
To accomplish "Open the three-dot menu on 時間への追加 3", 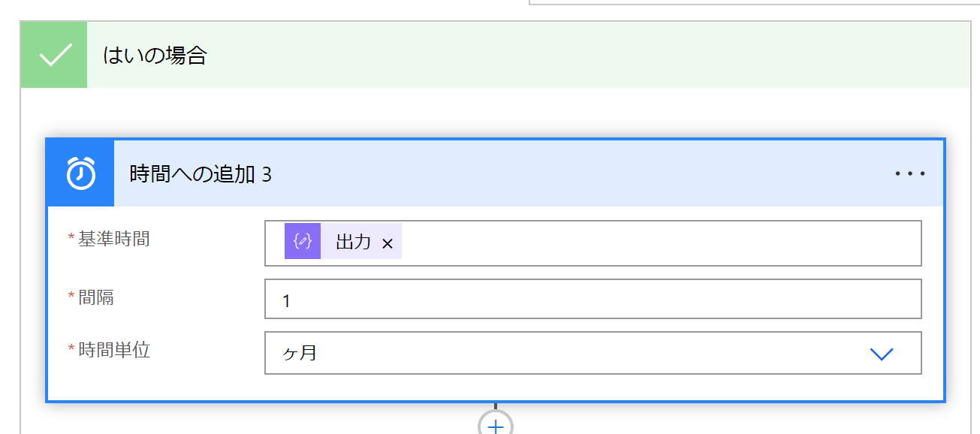I will [x=909, y=173].
